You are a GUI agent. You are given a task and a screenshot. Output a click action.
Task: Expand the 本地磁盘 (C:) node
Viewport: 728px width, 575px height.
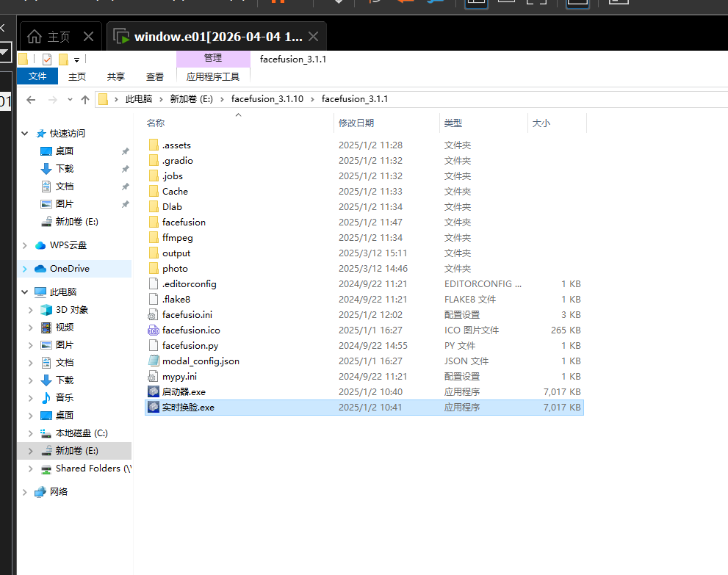(31, 433)
